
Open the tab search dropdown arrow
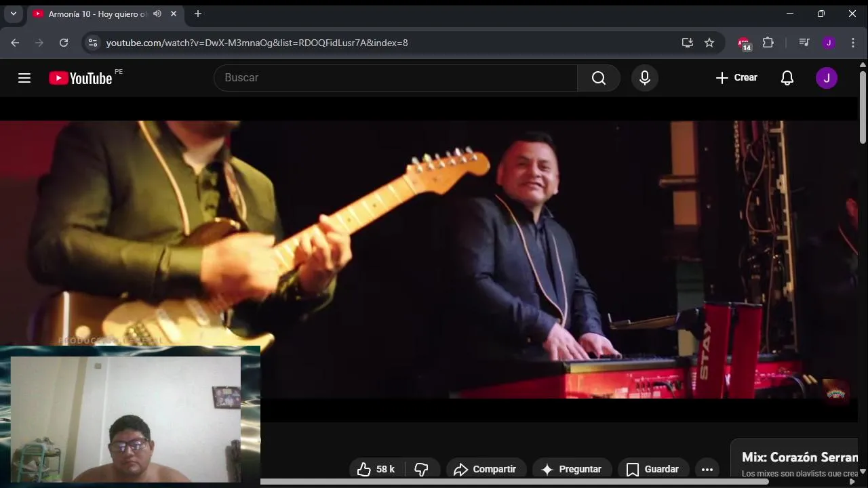(x=13, y=14)
